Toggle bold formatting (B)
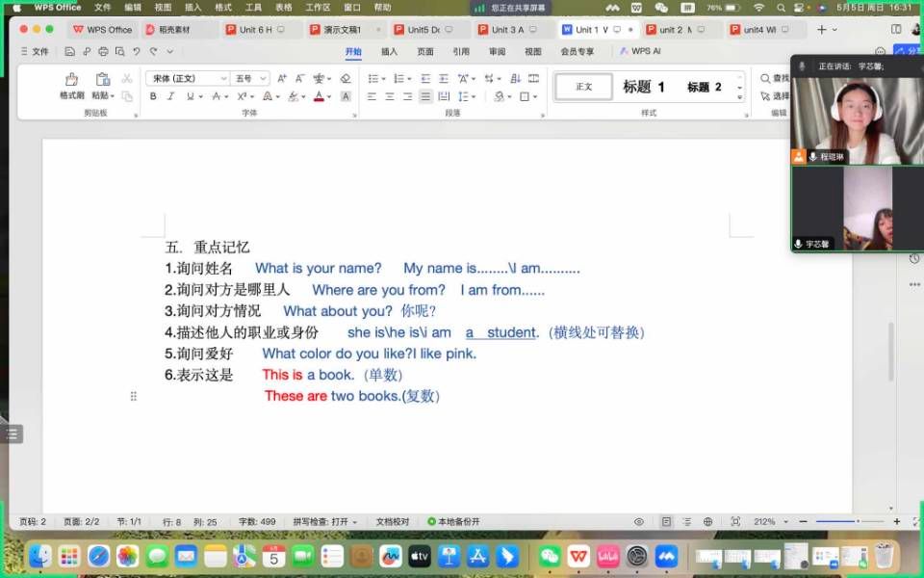The image size is (924, 578). pos(153,96)
